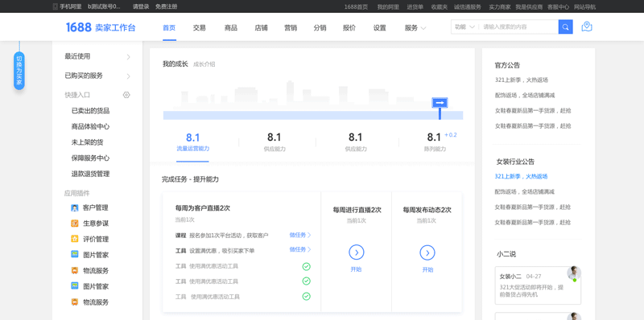This screenshot has height=320, width=644.
Task: Select the 商品 navigation tab
Action: coord(231,28)
